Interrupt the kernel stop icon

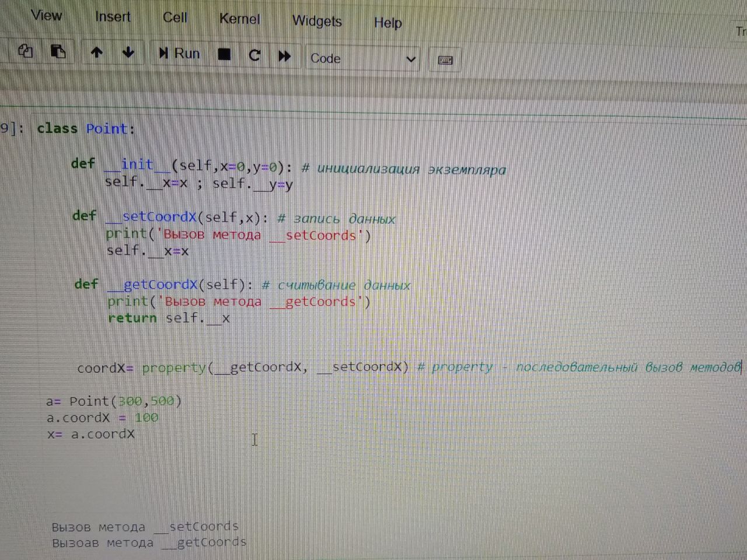point(224,55)
